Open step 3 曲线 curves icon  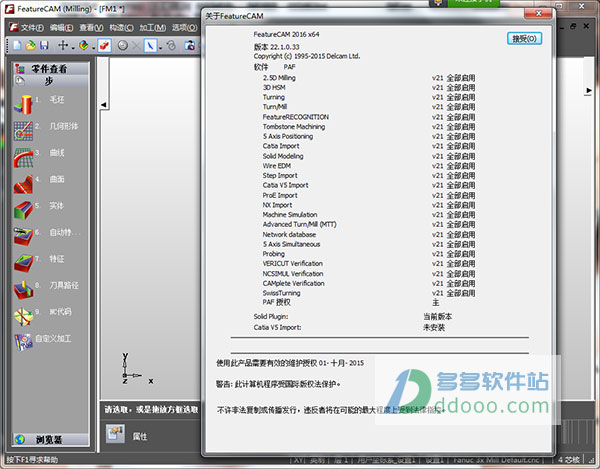point(23,158)
